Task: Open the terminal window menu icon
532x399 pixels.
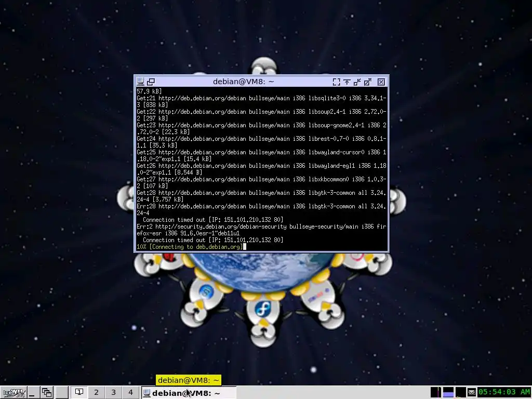Action: [x=140, y=82]
